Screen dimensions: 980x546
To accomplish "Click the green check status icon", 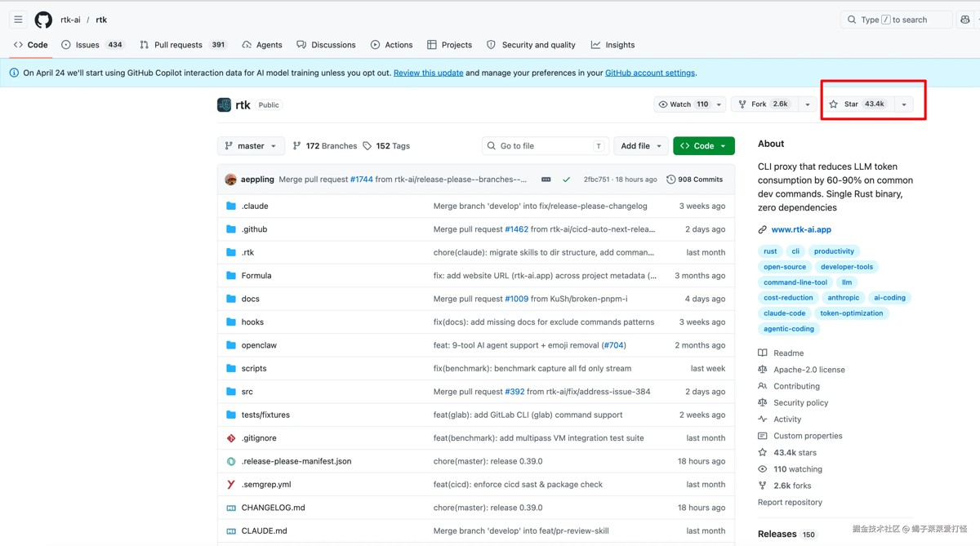I will (566, 180).
